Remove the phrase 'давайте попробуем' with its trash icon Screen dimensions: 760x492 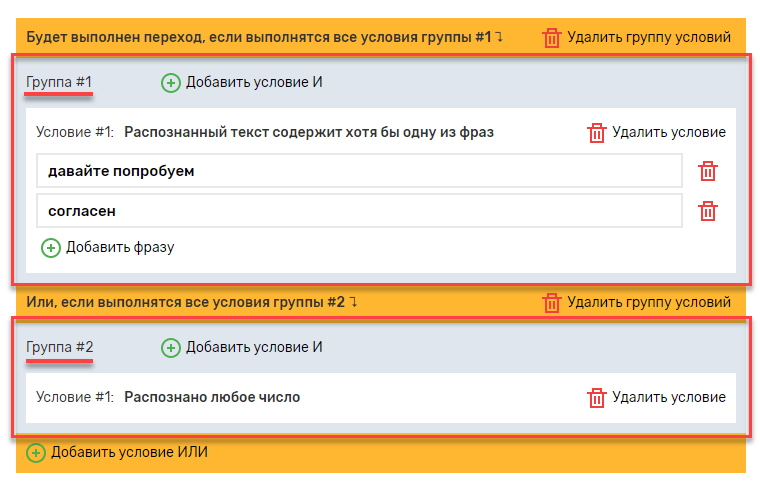tap(708, 171)
